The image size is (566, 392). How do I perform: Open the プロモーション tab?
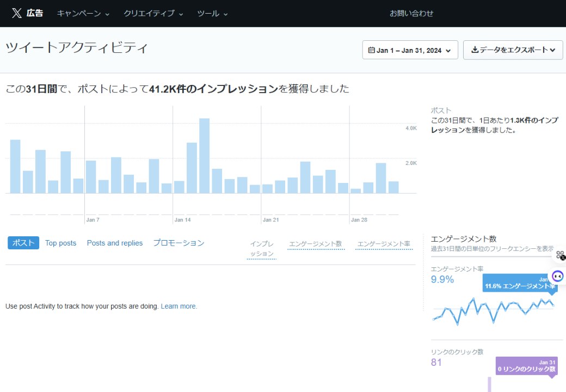(179, 243)
